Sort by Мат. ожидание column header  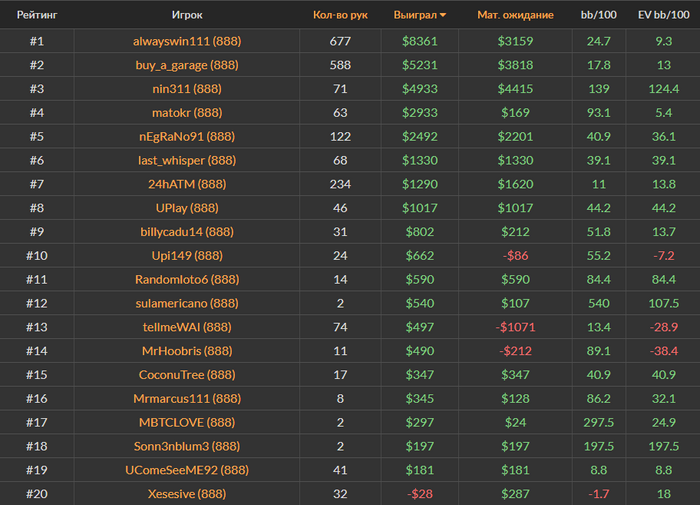click(x=515, y=16)
